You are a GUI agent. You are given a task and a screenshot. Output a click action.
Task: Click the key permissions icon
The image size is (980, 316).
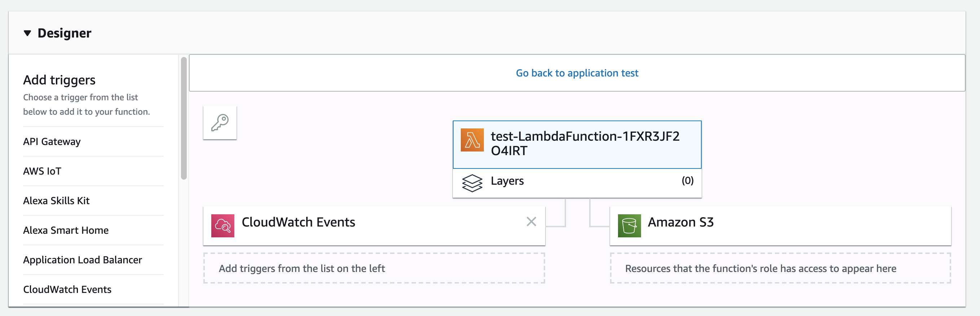[x=220, y=123]
